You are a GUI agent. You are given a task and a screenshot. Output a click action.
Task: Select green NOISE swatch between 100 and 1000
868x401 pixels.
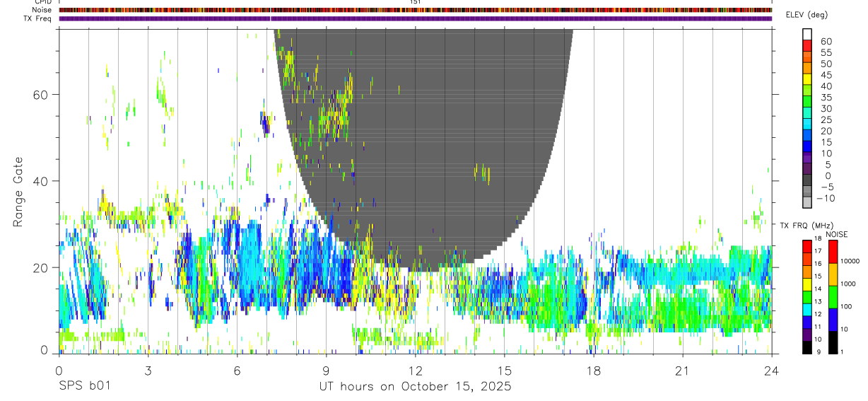[x=832, y=297]
